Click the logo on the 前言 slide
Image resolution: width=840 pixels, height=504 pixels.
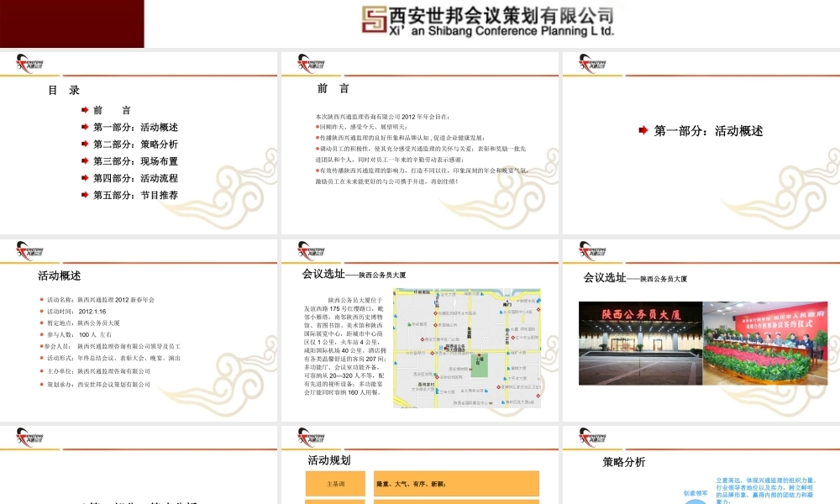[312, 64]
